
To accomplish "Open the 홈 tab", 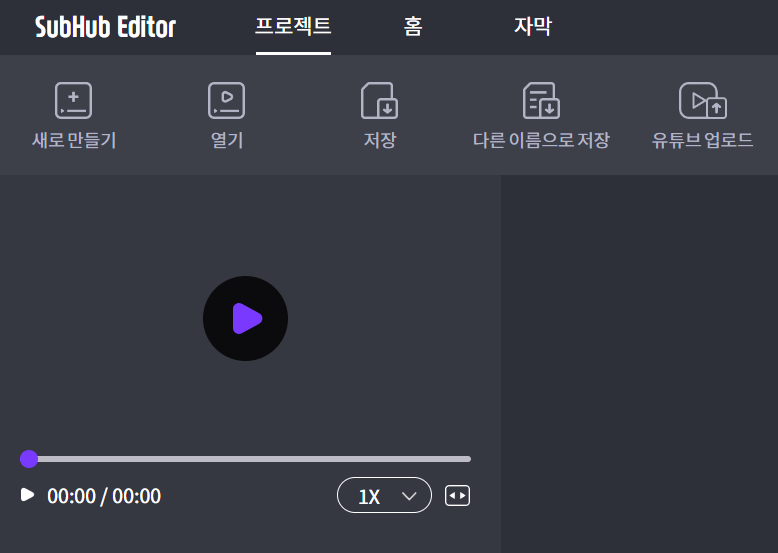I will 413,26.
